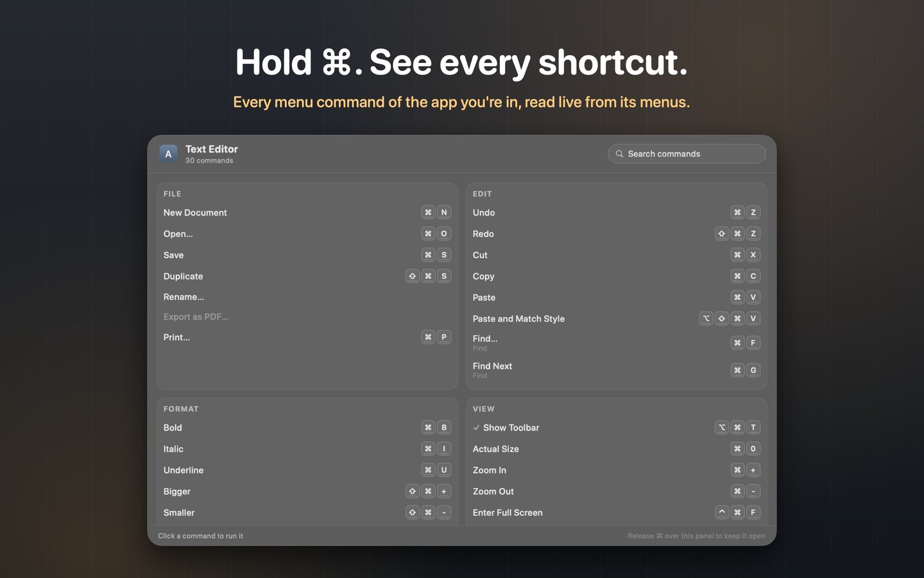This screenshot has height=578, width=924.
Task: Run the Duplicate command
Action: 307,276
